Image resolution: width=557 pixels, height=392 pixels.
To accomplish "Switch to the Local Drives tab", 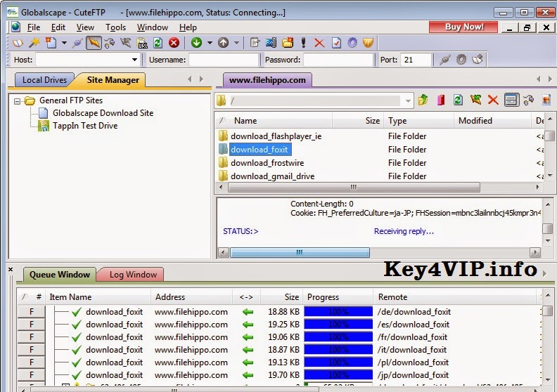I will 44,80.
